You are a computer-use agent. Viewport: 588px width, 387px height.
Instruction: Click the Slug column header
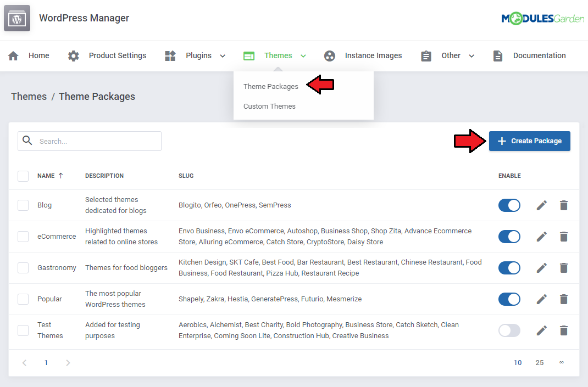186,176
